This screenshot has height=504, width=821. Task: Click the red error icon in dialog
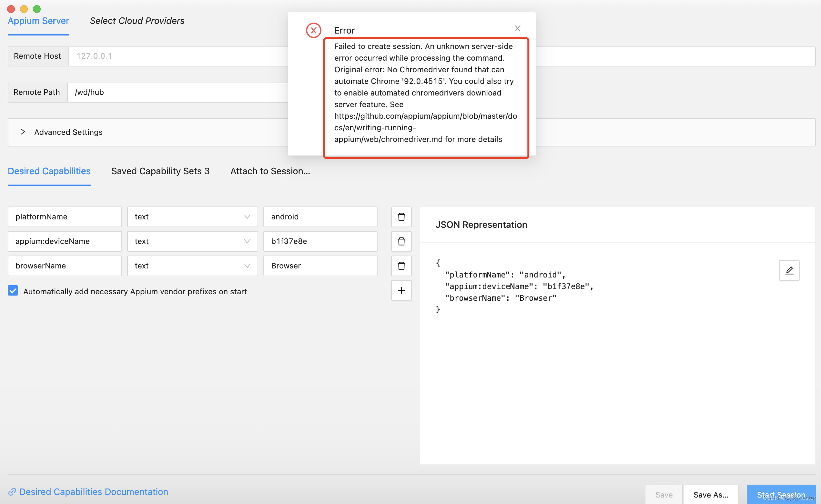(313, 30)
